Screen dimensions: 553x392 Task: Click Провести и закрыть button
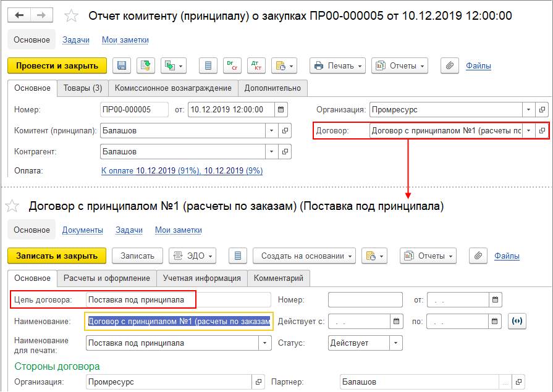click(57, 65)
